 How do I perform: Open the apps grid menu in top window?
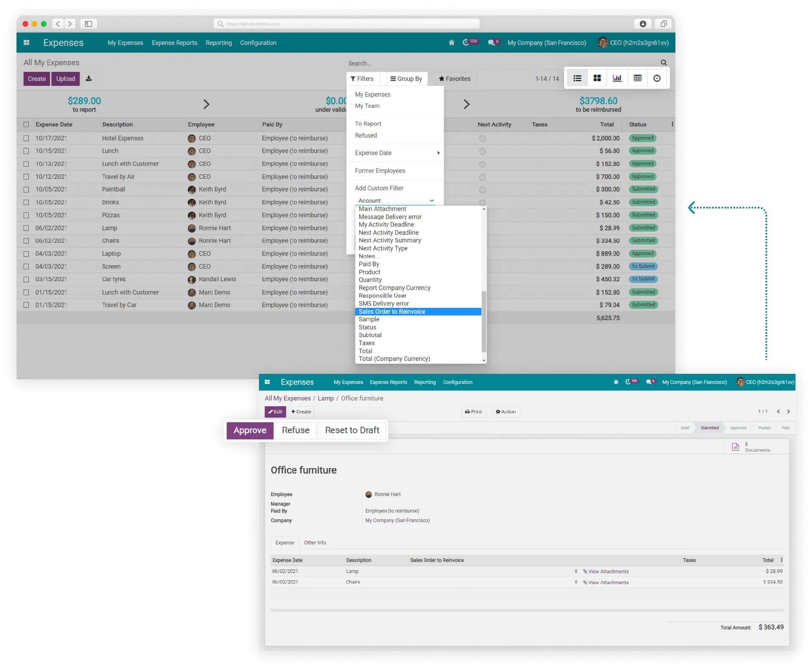pos(26,43)
